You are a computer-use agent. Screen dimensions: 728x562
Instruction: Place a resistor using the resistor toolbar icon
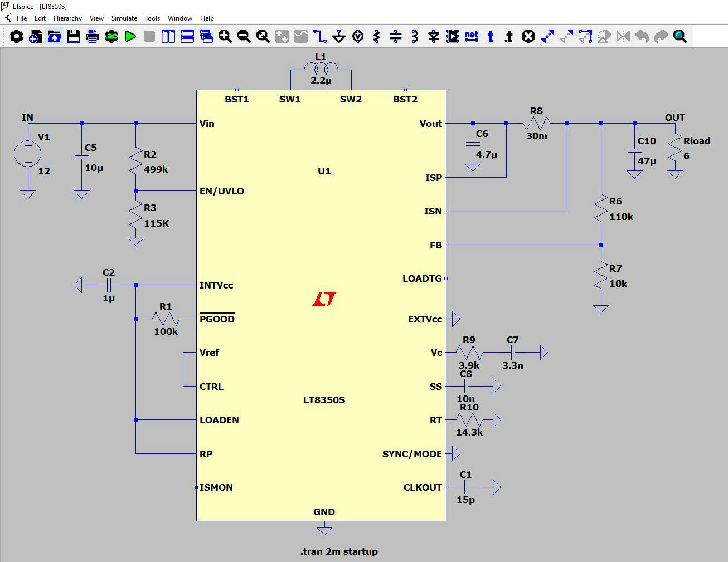[377, 36]
